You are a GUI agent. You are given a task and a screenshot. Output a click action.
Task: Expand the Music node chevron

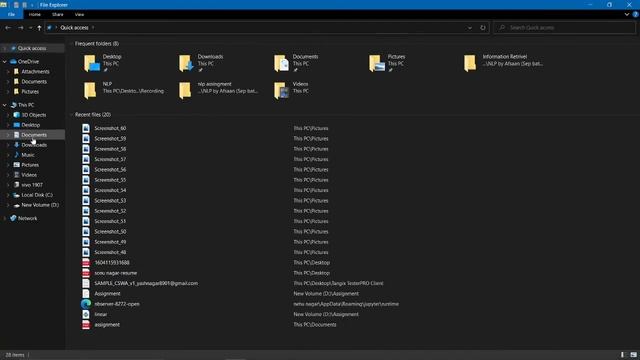[x=8, y=155]
